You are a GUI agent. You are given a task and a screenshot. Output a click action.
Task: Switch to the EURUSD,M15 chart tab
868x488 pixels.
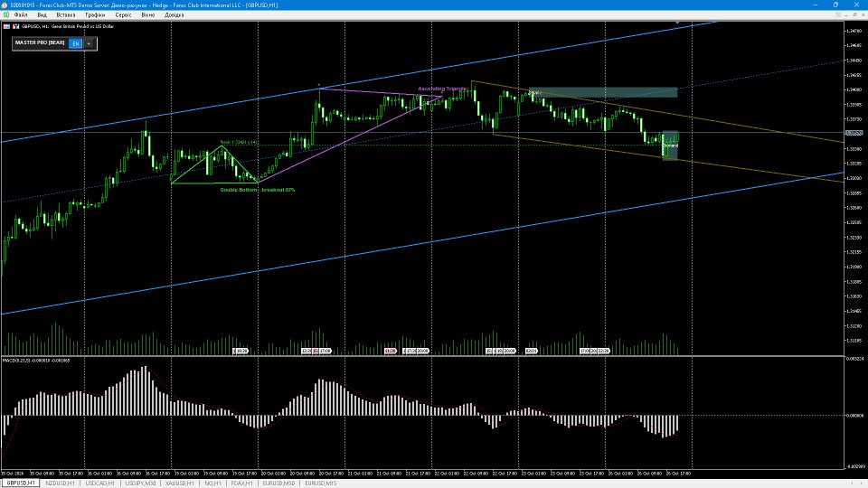tap(320, 483)
